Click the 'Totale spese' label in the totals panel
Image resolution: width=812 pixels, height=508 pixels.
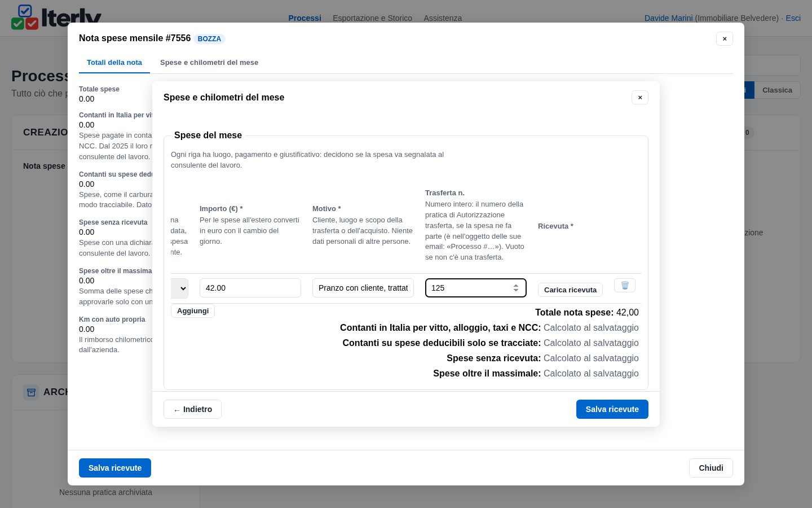(x=99, y=89)
